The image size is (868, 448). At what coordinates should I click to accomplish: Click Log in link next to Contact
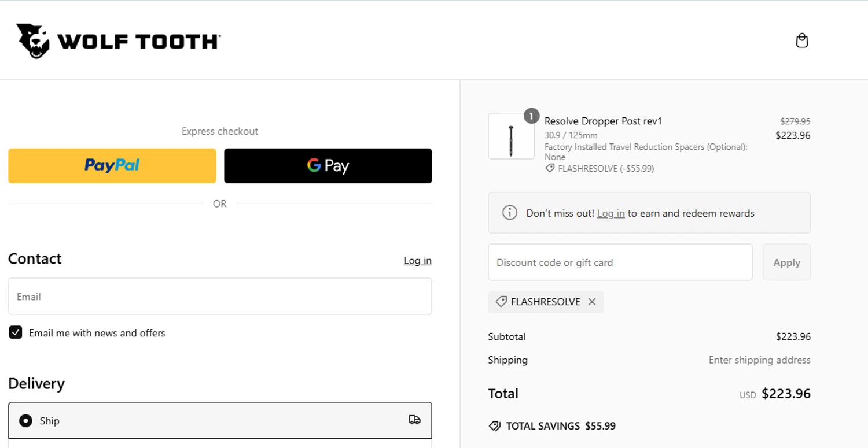click(x=418, y=261)
